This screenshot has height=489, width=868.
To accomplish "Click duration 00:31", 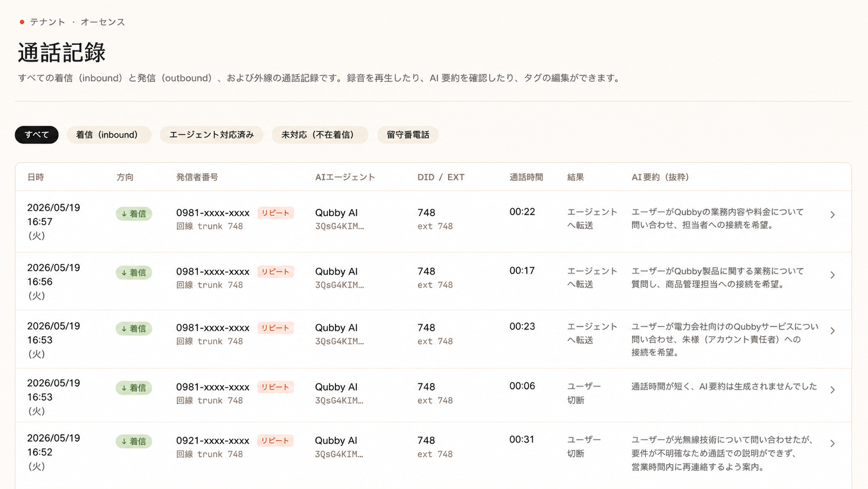I will [x=522, y=440].
